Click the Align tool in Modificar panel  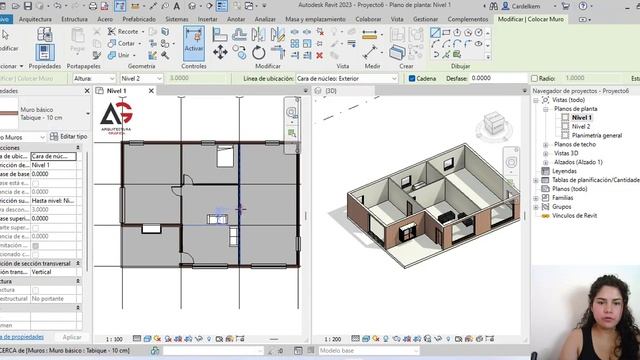[x=220, y=34]
